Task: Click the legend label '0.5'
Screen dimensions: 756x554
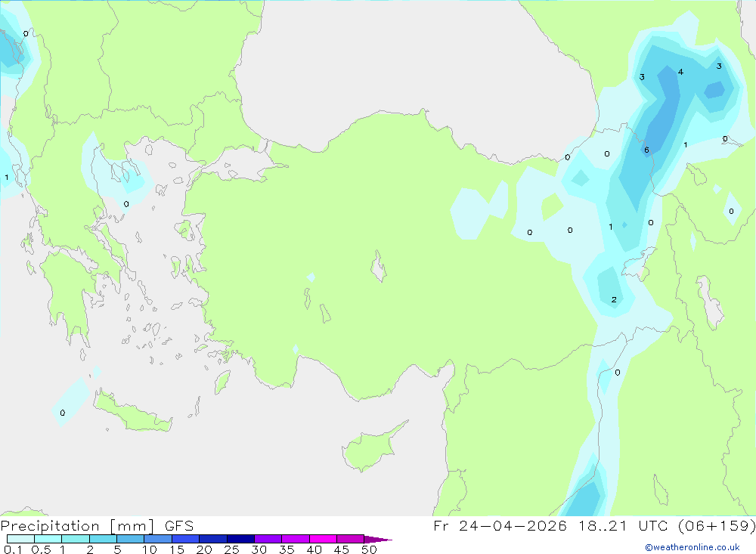Action: pos(41,549)
